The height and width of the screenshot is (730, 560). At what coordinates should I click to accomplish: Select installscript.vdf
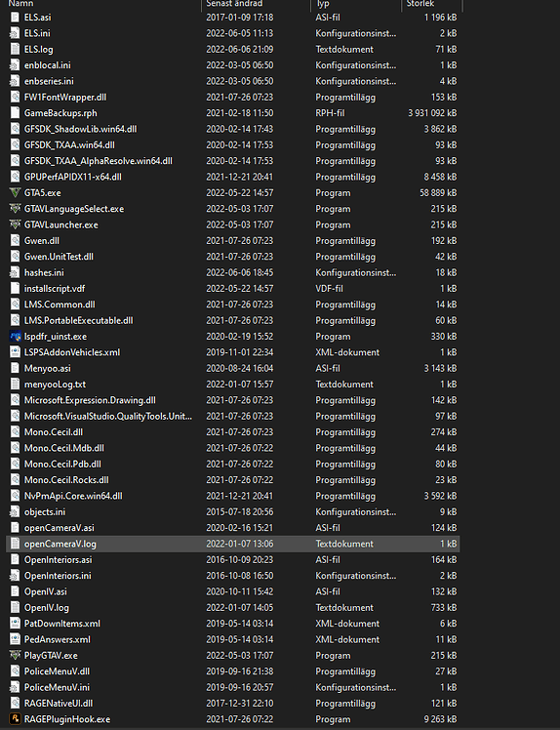[55, 289]
